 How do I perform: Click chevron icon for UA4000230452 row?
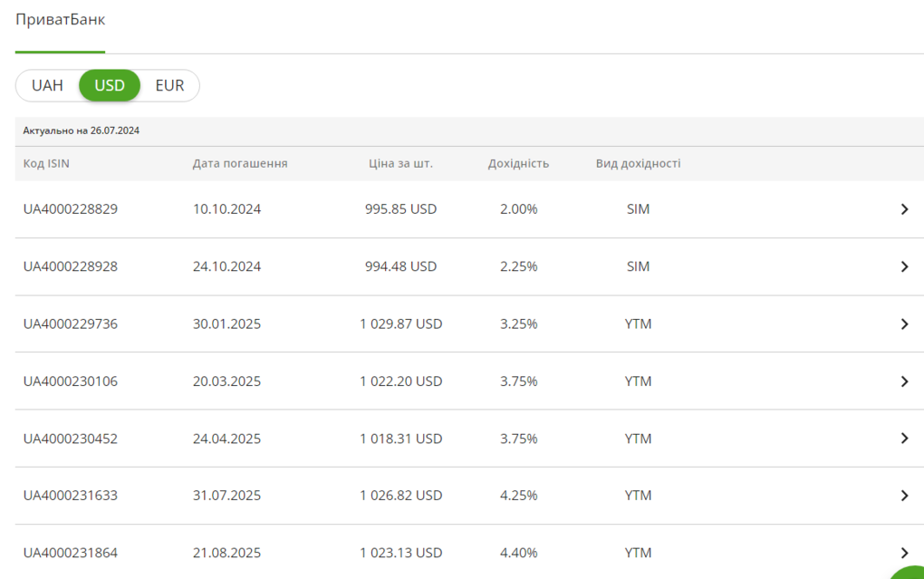[904, 439]
